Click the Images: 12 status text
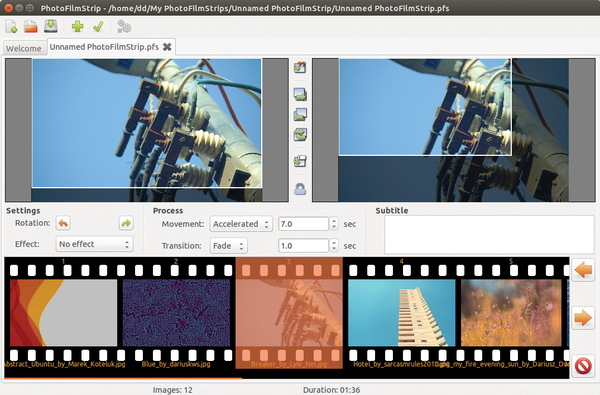Screen dimensions: 600x395 [173, 390]
